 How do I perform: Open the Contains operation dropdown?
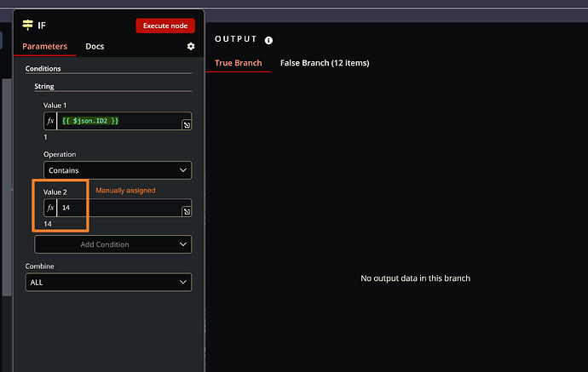(118, 170)
